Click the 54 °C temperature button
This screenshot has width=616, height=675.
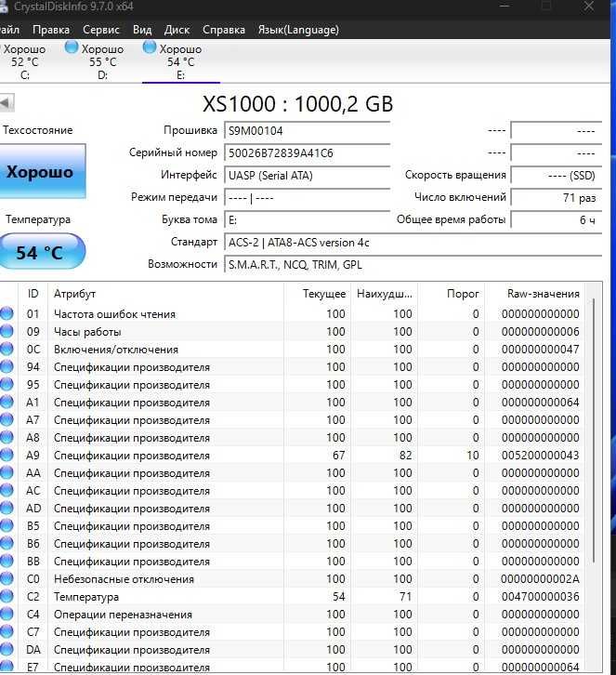click(x=42, y=252)
